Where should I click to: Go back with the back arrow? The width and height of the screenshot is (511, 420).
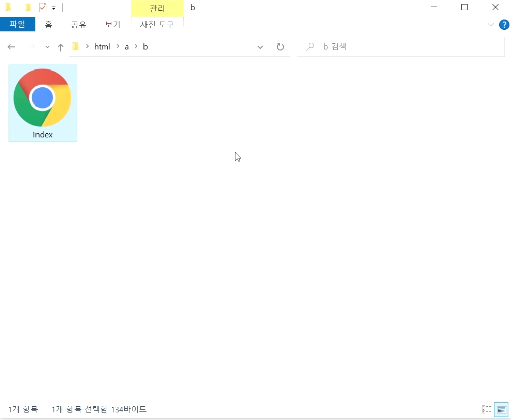point(11,47)
